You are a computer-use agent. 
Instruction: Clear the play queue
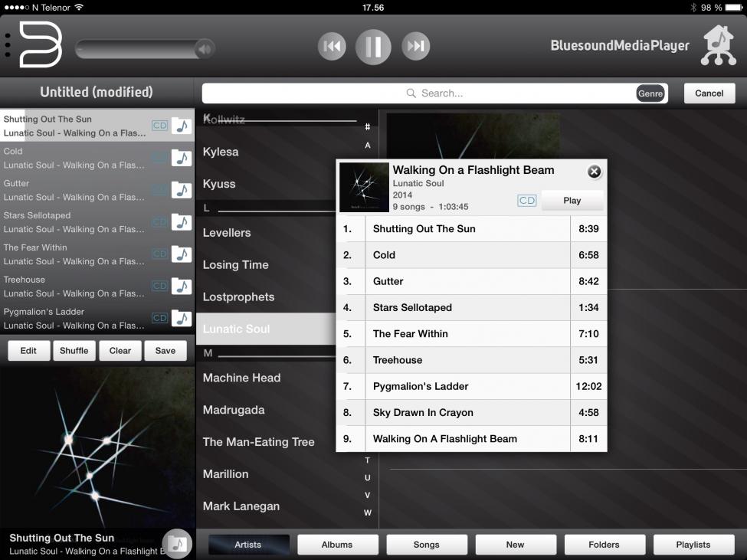click(120, 350)
